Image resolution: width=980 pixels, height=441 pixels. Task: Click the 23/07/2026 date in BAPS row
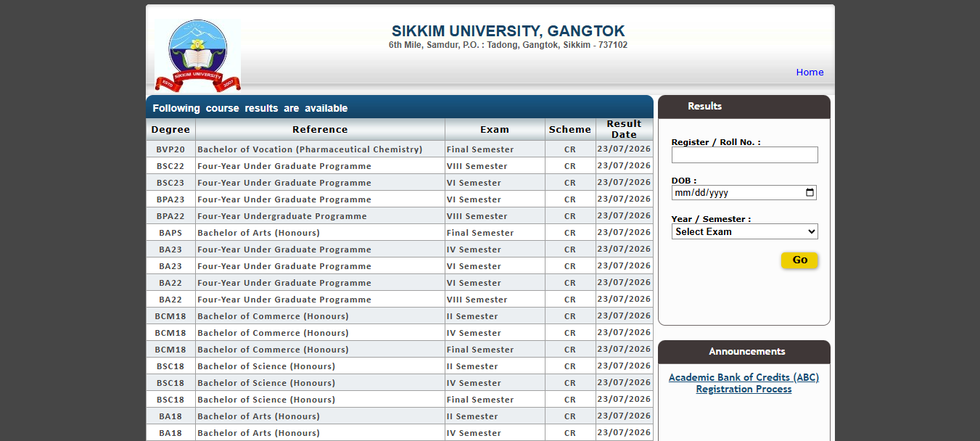pyautogui.click(x=624, y=232)
